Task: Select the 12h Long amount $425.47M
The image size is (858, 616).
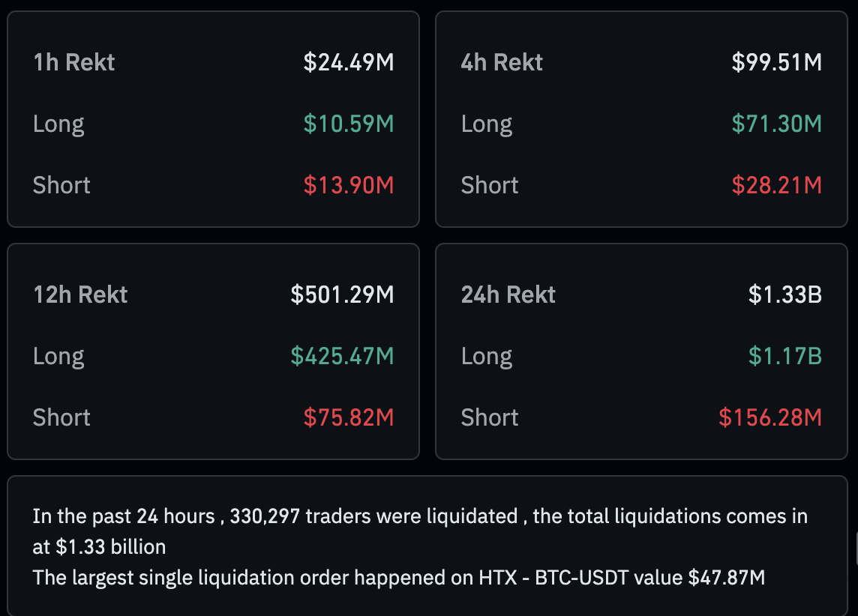Action: [343, 356]
